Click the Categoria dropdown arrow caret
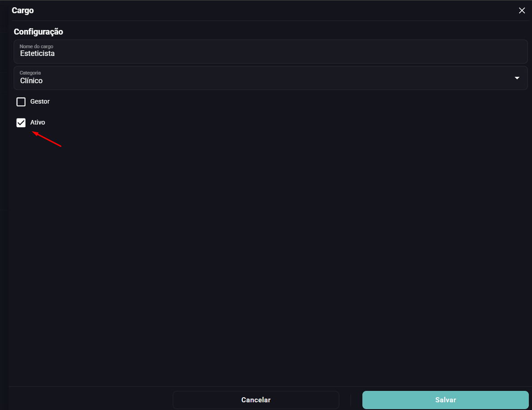532x410 pixels. [x=517, y=78]
